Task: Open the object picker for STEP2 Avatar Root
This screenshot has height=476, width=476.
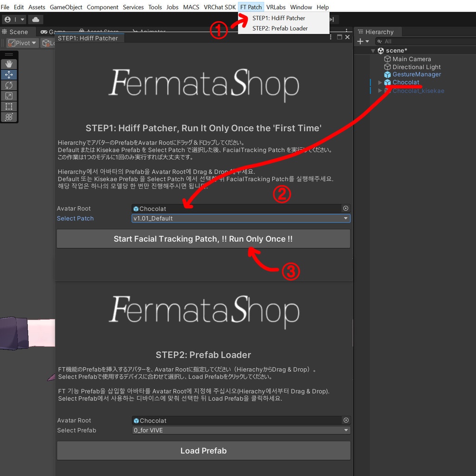Action: [346, 420]
